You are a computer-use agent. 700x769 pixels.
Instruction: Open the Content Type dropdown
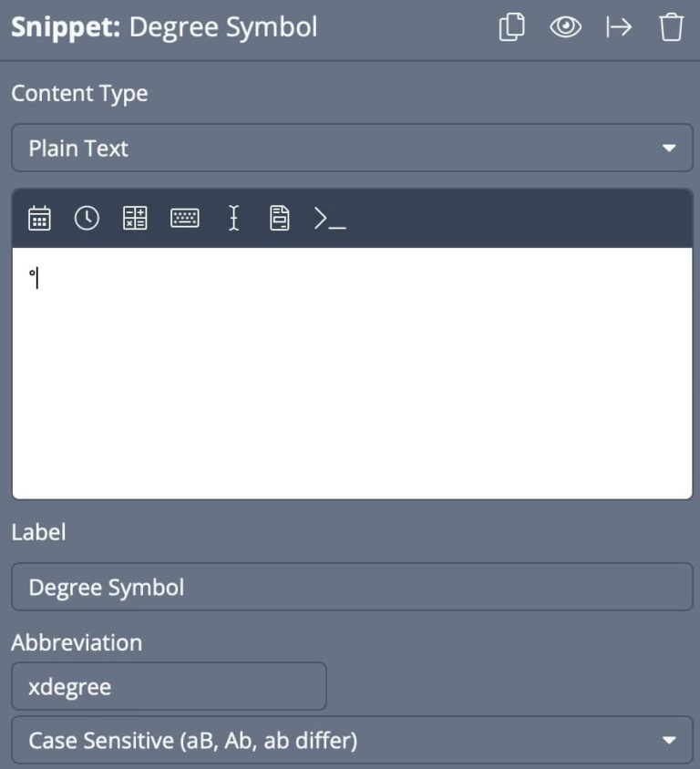point(350,148)
